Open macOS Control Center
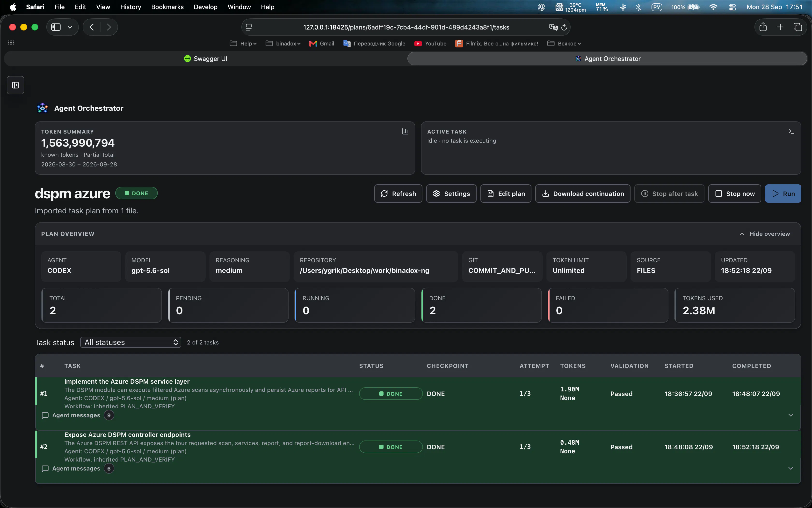 [732, 7]
